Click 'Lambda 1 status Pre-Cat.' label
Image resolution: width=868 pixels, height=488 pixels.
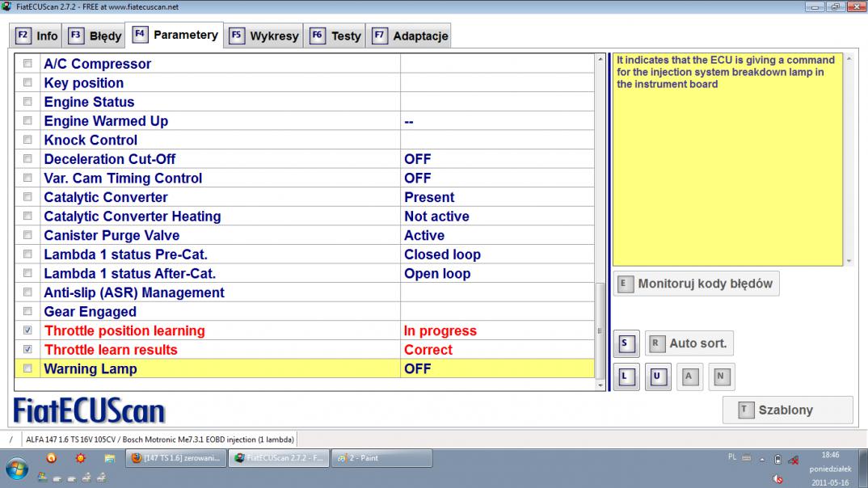click(x=125, y=255)
